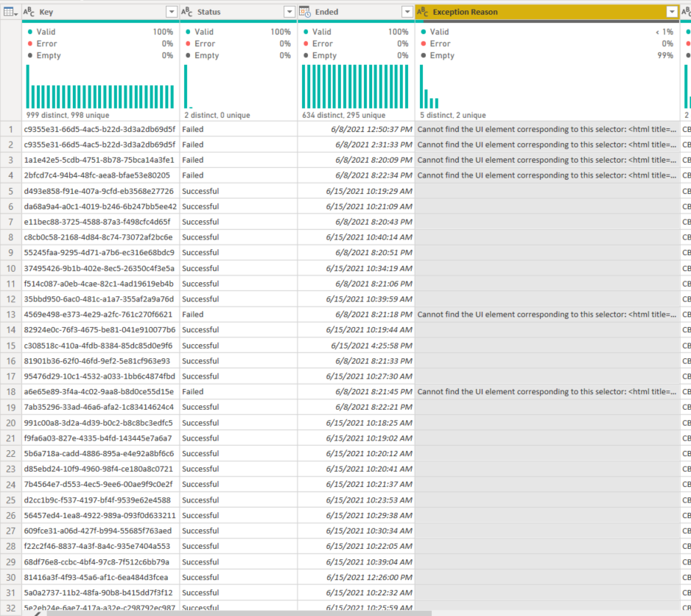Click the Status column distribution chart
Image resolution: width=691 pixels, height=616 pixels.
(x=238, y=86)
